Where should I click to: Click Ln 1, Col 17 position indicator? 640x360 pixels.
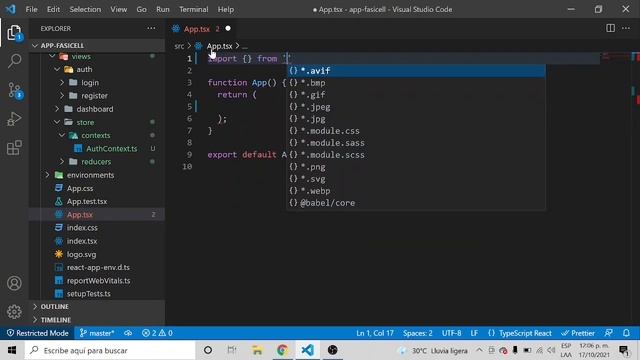375,333
